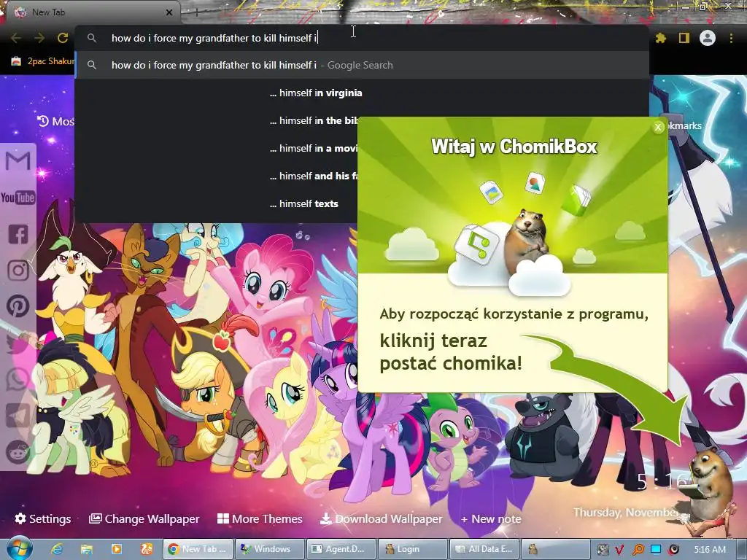The image size is (747, 560).
Task: Toggle the browser side panel icon
Action: tap(684, 38)
